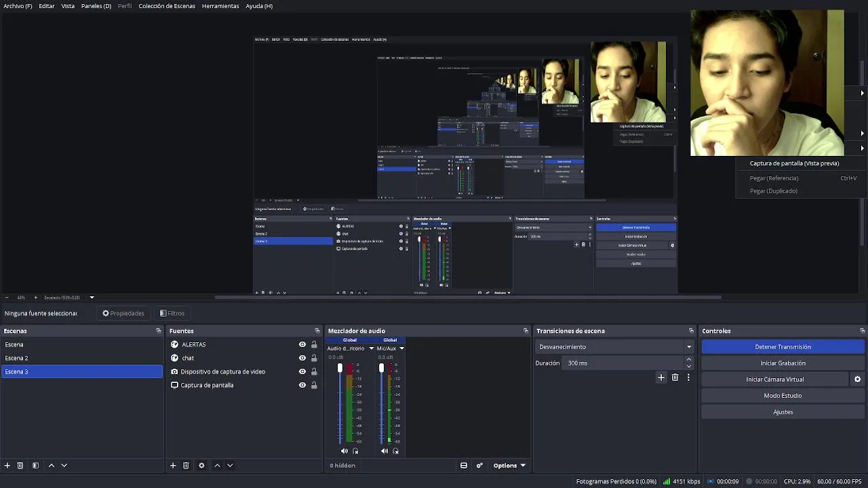Mute Audio del escritorio speaker
This screenshot has width=868, height=488.
tap(344, 451)
